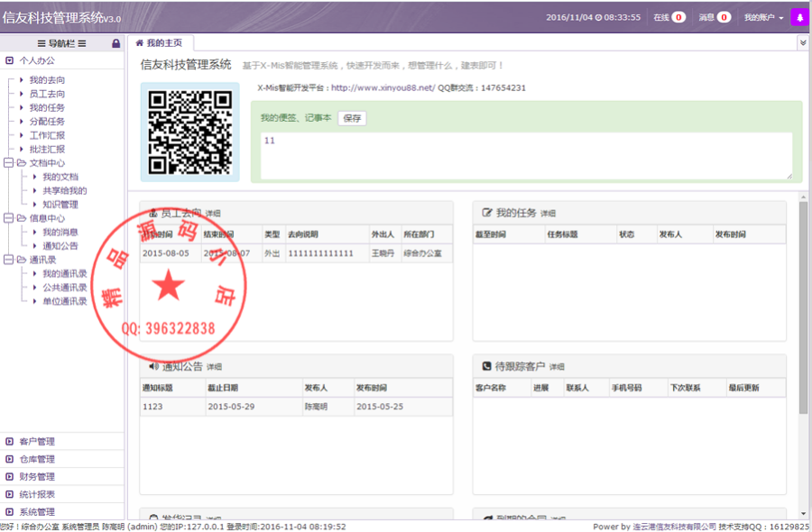Image resolution: width=812 pixels, height=532 pixels.
Task: Click the scrollbar down arrow at bottom right
Action: point(803,514)
